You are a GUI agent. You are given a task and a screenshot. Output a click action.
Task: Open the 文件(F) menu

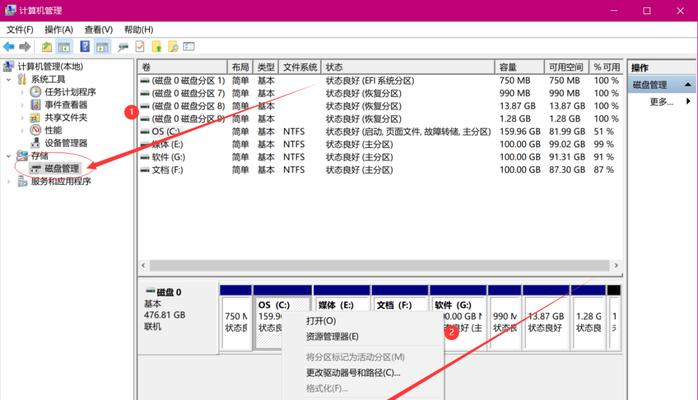click(20, 29)
